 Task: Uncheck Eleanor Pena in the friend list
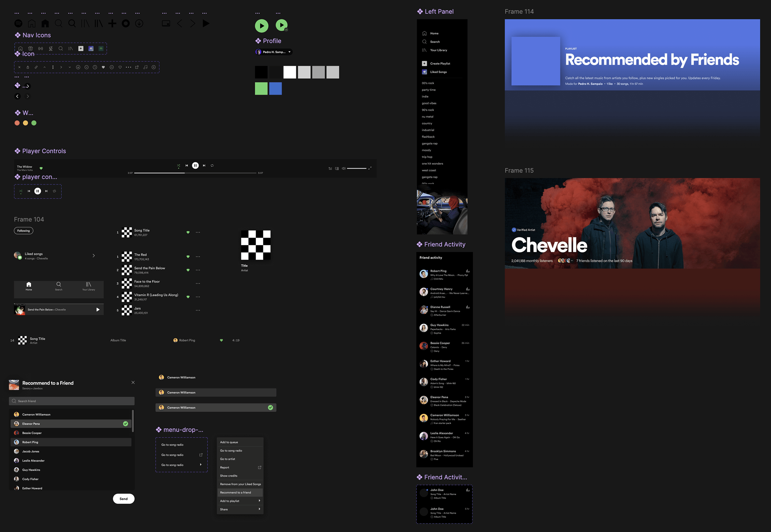pos(126,423)
